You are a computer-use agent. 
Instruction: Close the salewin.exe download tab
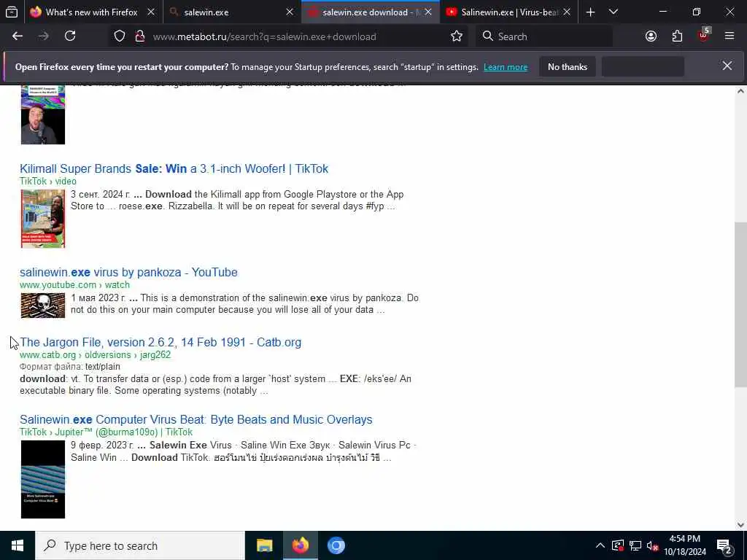(x=428, y=12)
